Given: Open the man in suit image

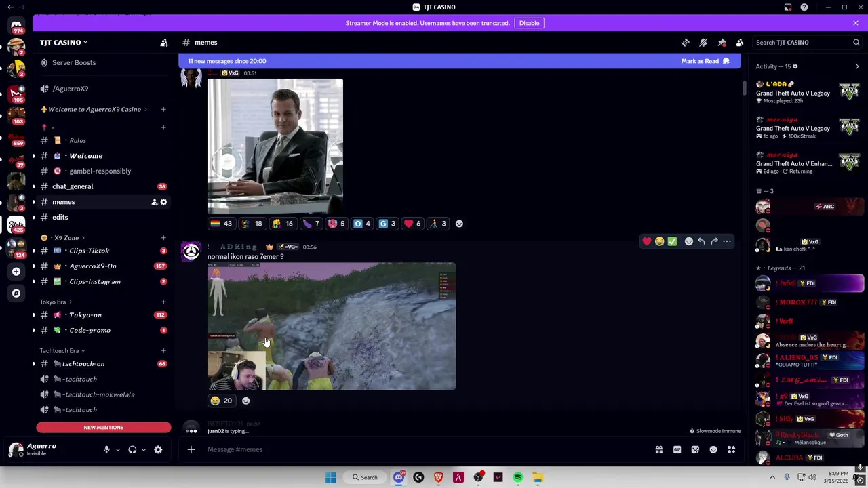Looking at the screenshot, I should (x=275, y=146).
